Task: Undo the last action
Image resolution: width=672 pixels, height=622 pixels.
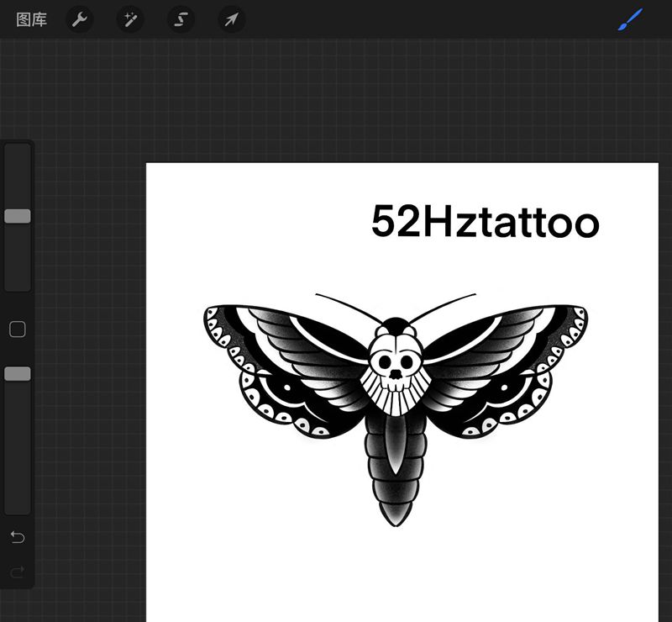Action: click(x=18, y=537)
